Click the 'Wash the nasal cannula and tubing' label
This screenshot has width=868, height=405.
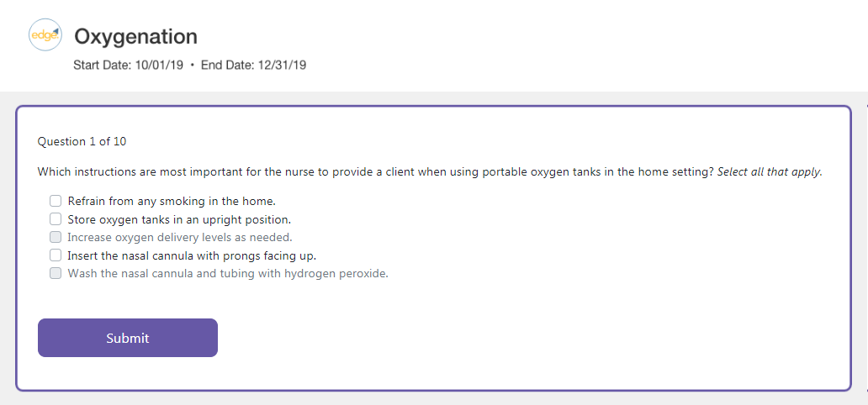click(228, 273)
